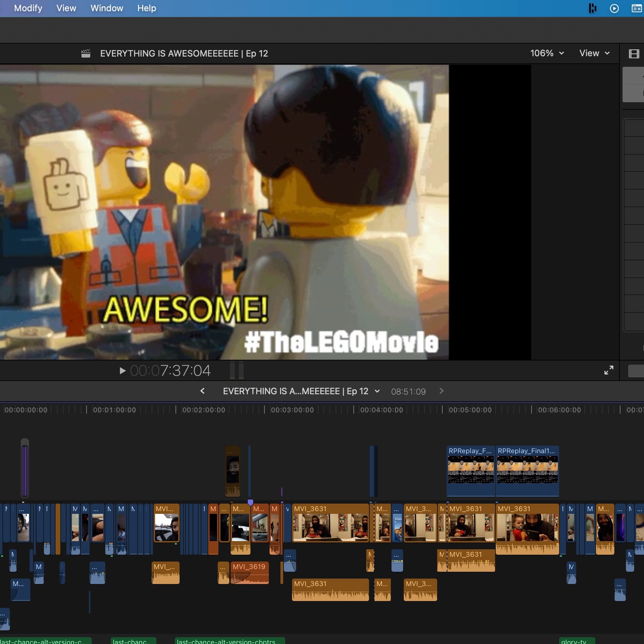644x644 pixels.
Task: Click the ruler at 00:03:00:00
Action: tap(292, 410)
